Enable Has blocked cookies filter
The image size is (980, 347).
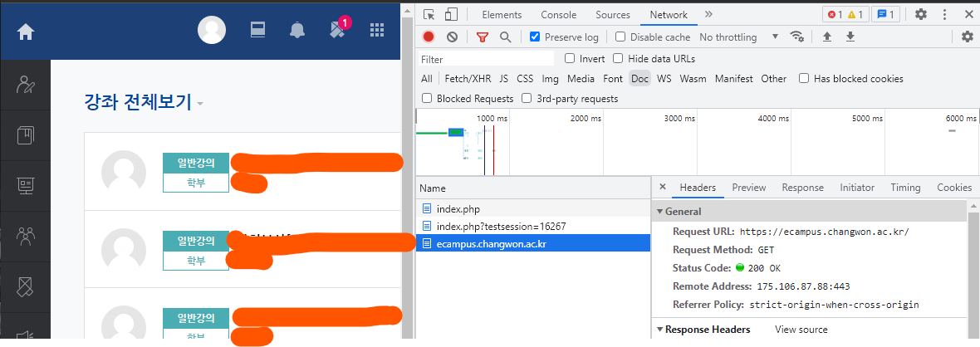point(804,78)
